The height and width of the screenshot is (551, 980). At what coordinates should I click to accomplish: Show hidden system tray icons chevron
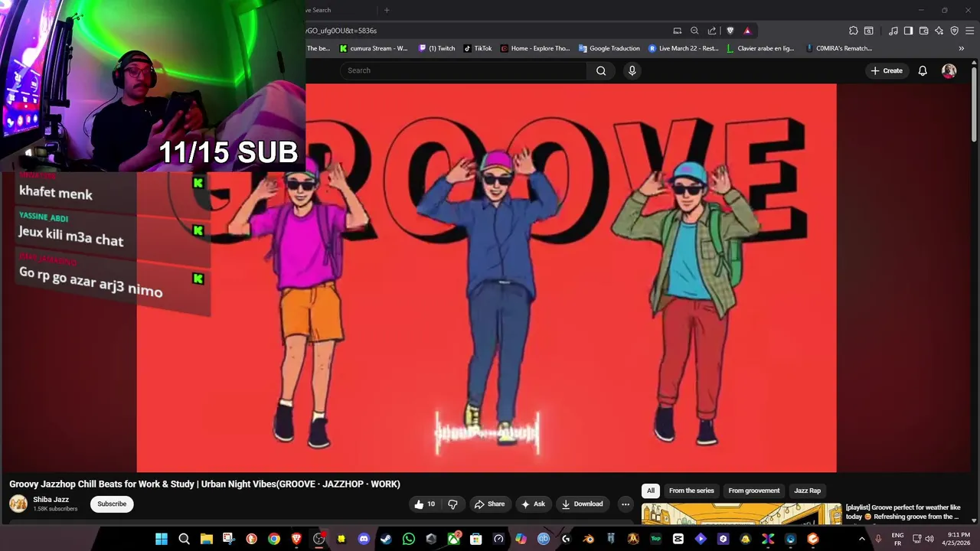[861, 539]
